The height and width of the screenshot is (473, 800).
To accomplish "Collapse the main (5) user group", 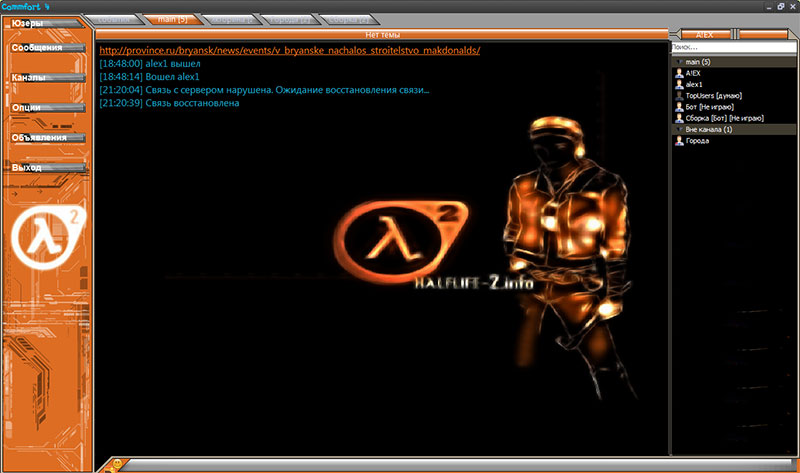I will (678, 62).
